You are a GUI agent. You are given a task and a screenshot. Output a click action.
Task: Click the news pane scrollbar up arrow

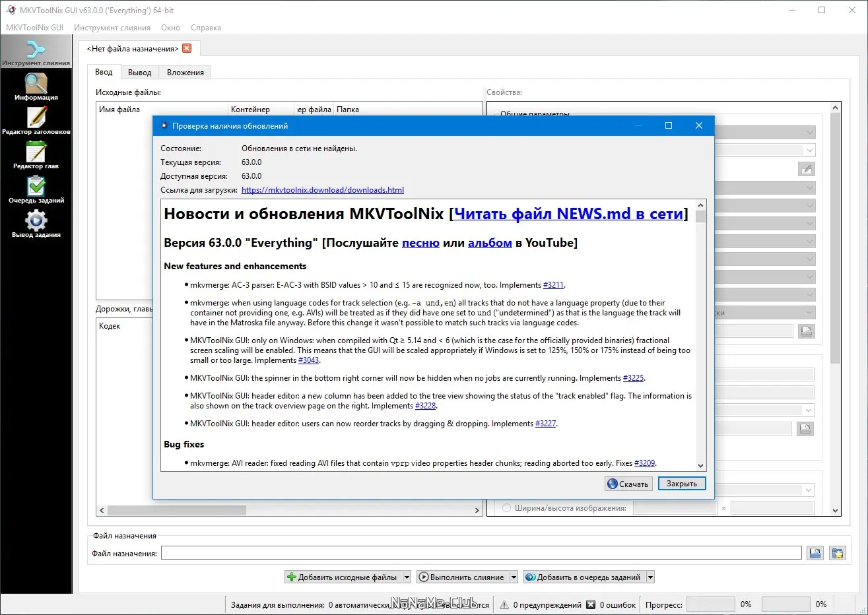tap(700, 205)
